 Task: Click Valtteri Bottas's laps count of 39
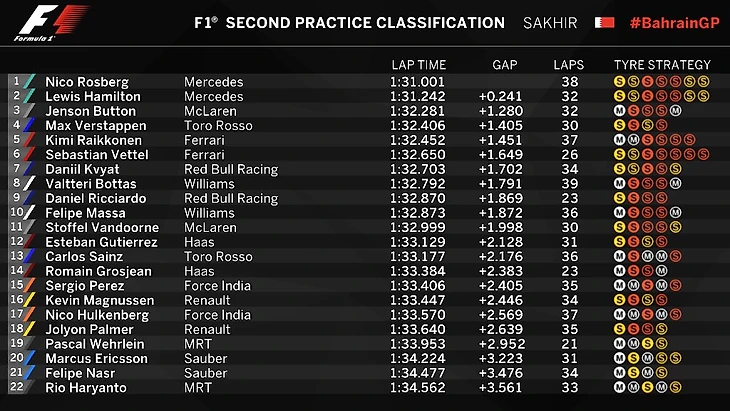571,183
